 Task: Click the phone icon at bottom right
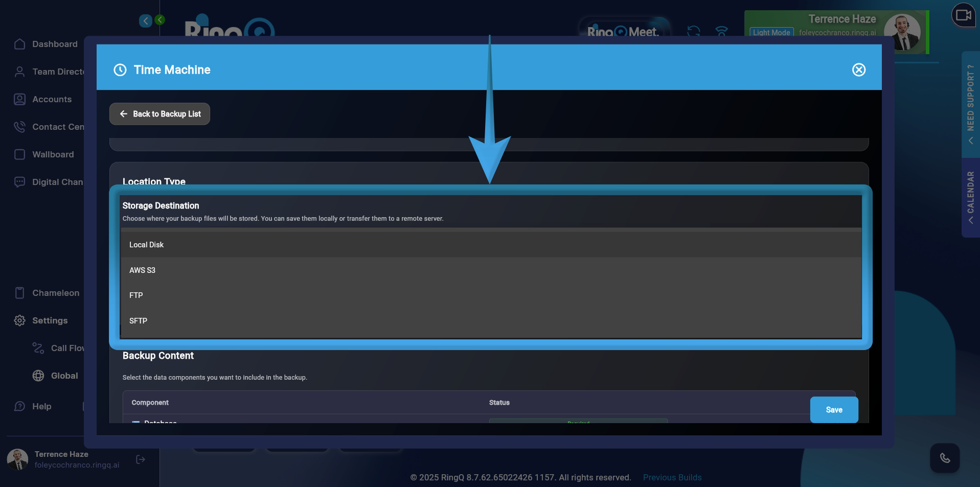point(945,458)
